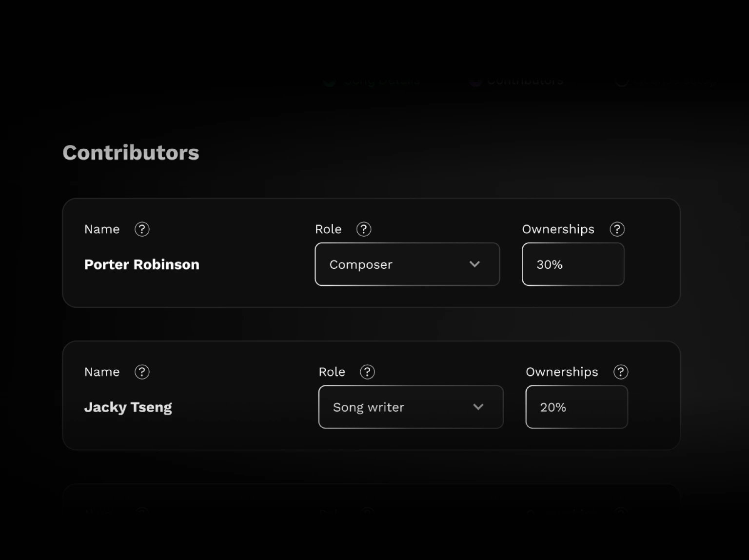The image size is (749, 560).
Task: Open Role help icon in Porter Robinson card
Action: pyautogui.click(x=364, y=229)
